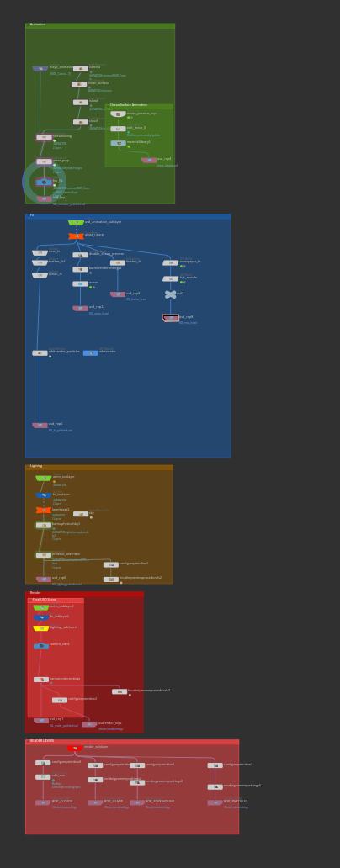Select the maya_animation node in Animation box
340x868 pixels.
[x=40, y=69]
